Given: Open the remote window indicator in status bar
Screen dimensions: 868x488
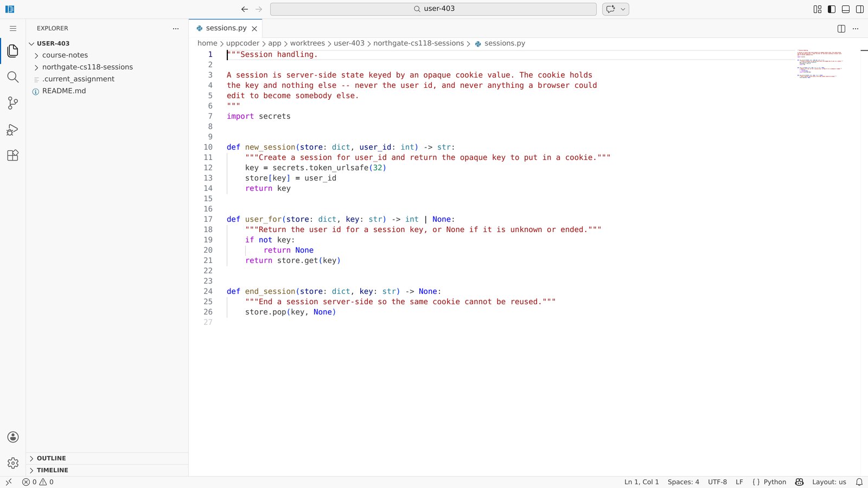Looking at the screenshot, I should [x=9, y=482].
